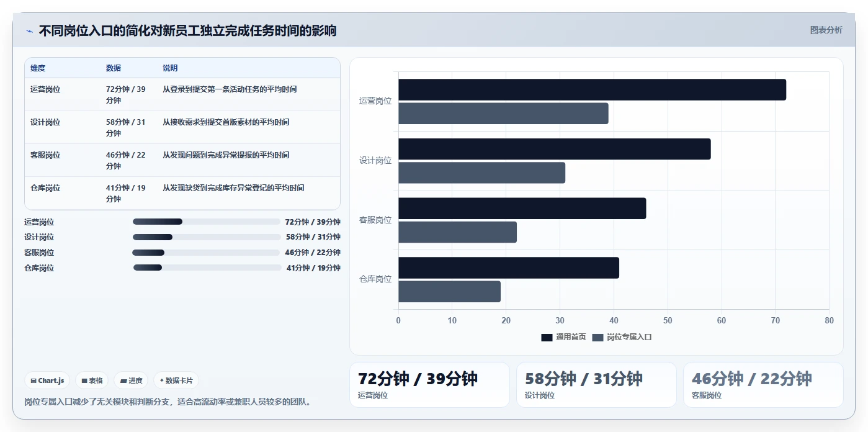Select the 设计岗位 table row cell

[x=45, y=122]
